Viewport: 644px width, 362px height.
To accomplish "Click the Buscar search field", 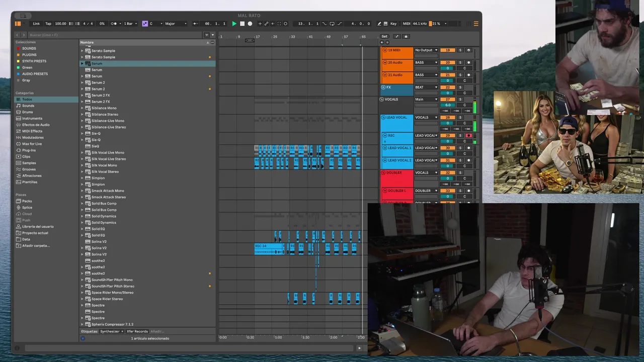I will point(115,35).
